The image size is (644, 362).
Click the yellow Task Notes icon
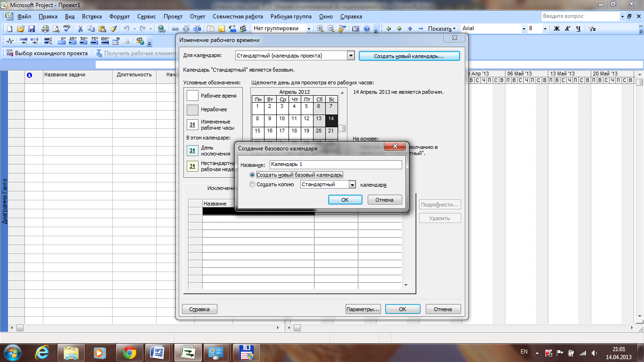(222, 28)
